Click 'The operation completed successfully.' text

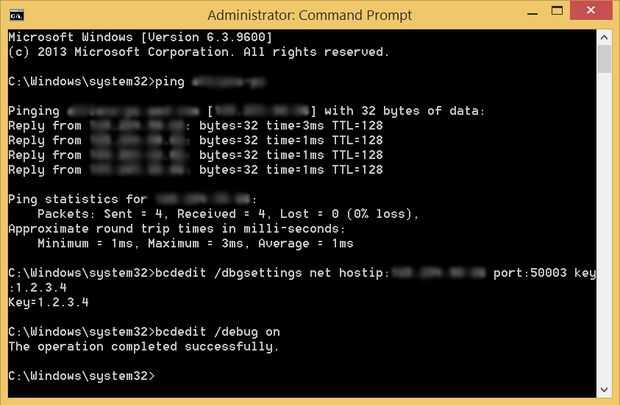[142, 346]
